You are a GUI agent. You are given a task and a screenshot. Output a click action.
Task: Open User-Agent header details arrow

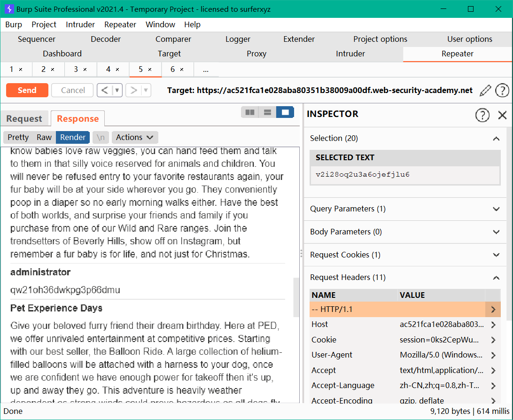coord(493,355)
